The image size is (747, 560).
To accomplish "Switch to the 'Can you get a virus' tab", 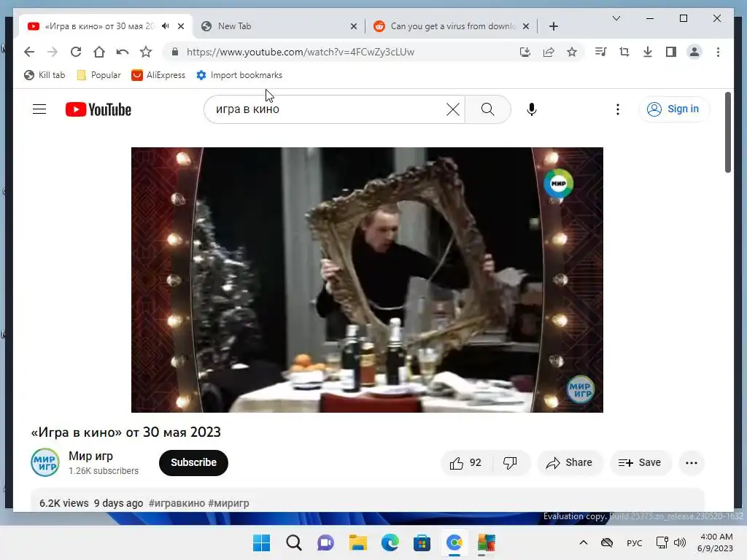I will 451,26.
